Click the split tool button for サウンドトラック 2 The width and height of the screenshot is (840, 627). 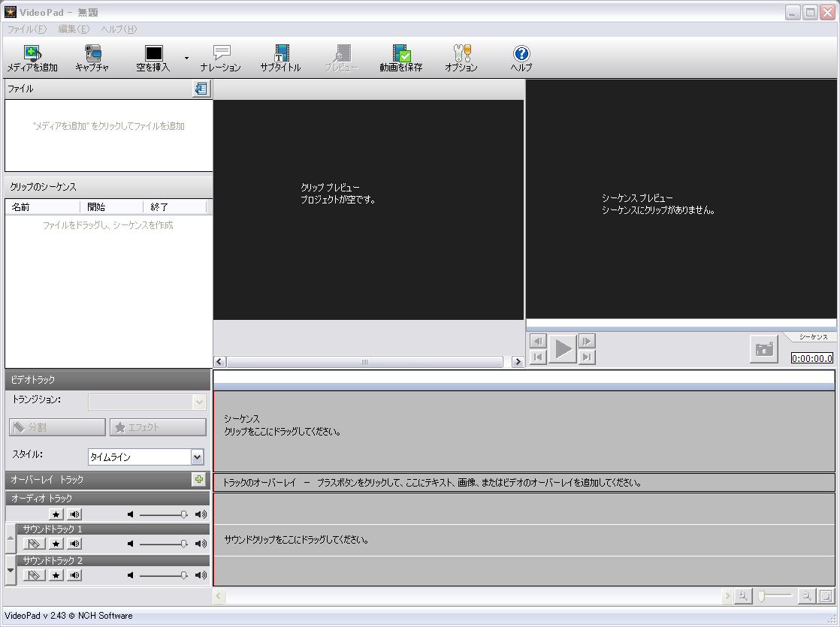[x=35, y=576]
